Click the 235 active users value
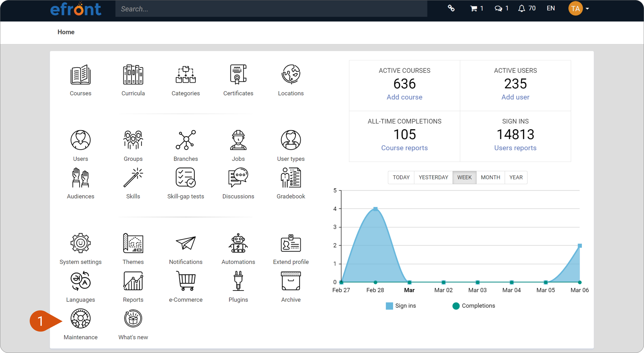This screenshot has height=353, width=644. coord(515,84)
